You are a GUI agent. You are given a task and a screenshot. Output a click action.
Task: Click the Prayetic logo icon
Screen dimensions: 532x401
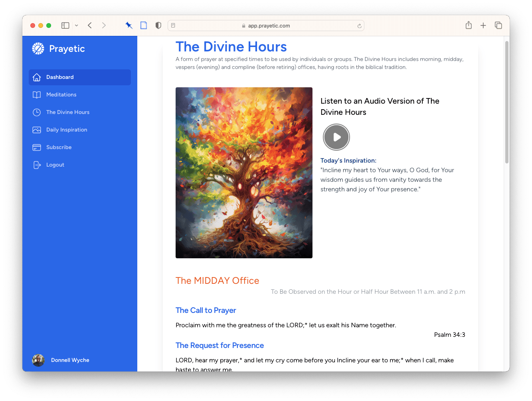(38, 49)
